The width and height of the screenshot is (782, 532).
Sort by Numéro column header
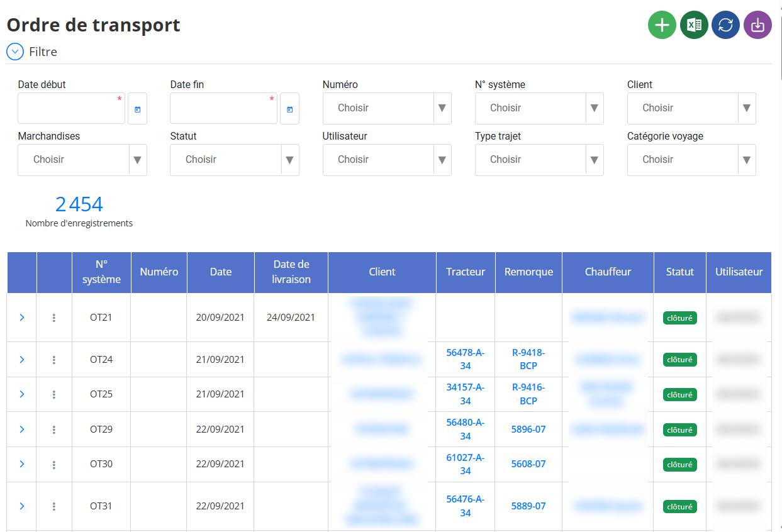tap(159, 272)
